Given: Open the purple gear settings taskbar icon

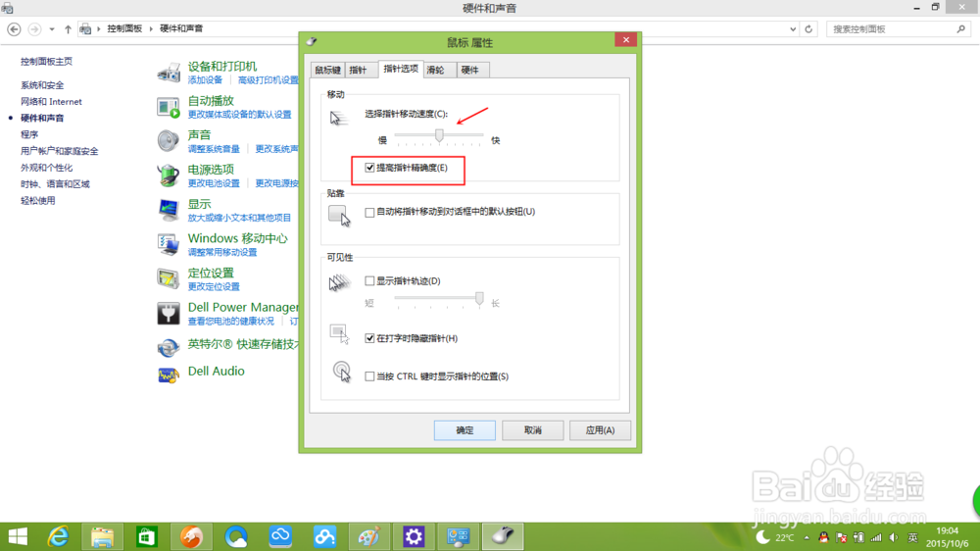Looking at the screenshot, I should pos(414,536).
